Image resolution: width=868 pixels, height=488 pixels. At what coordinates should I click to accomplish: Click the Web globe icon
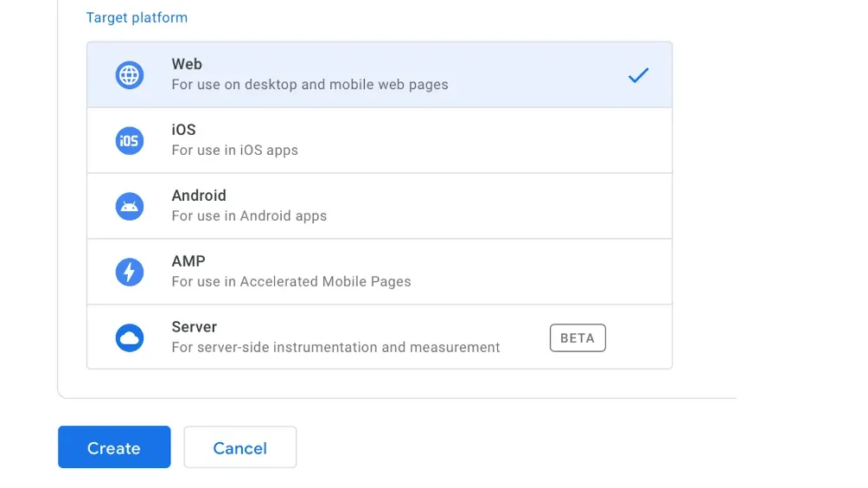(x=130, y=74)
